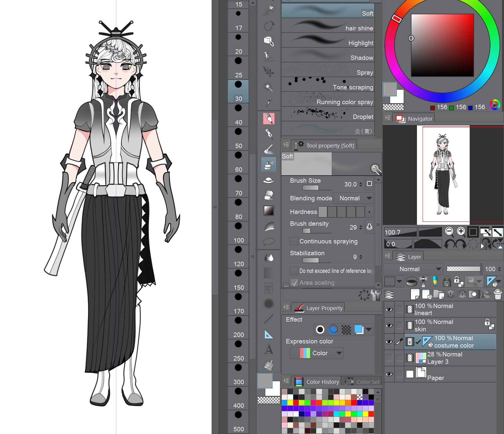Delete layer with the trash icon

point(498,294)
